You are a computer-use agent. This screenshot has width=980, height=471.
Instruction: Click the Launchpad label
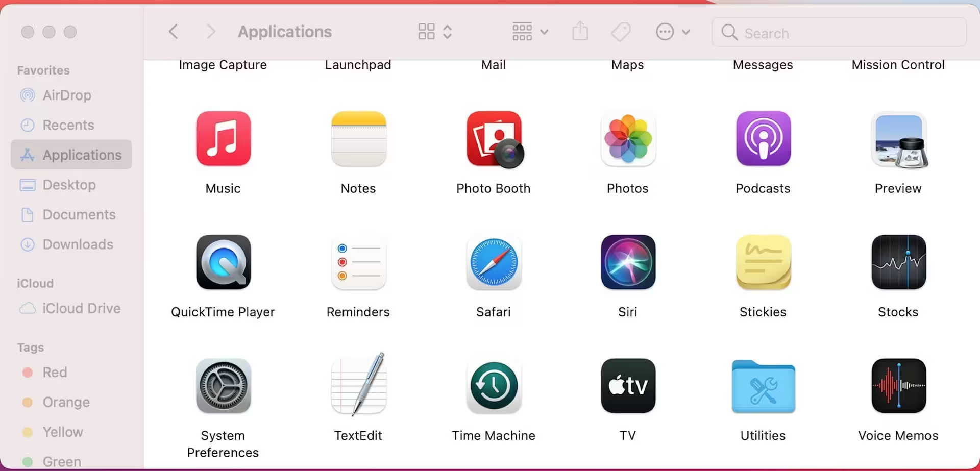(358, 65)
